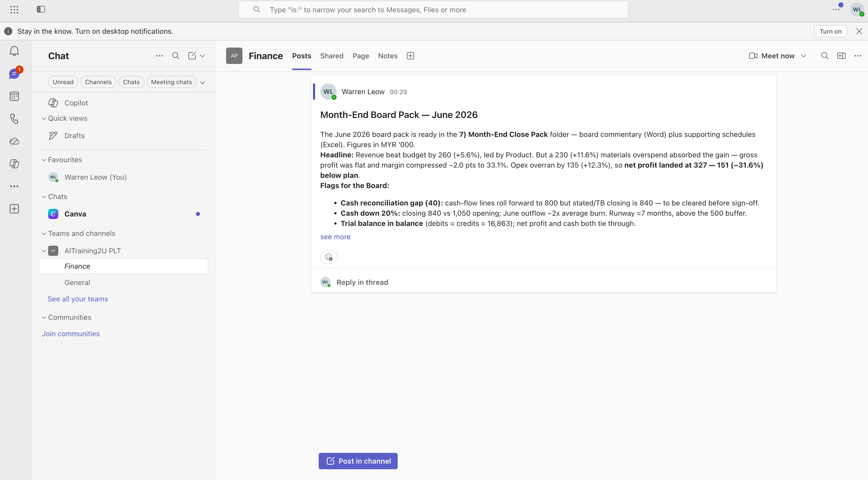Open channel more options ellipsis

pos(858,56)
